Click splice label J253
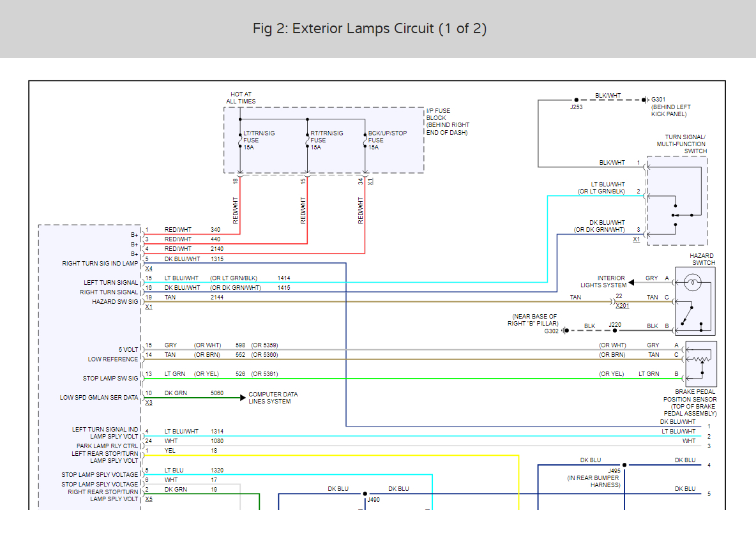 576,107
